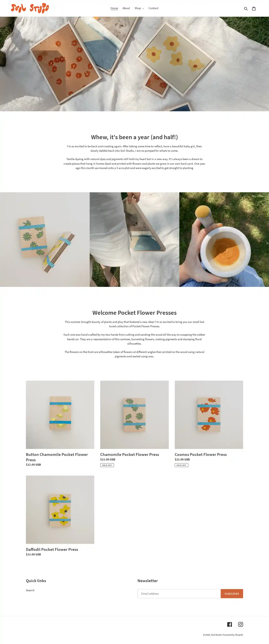Open Daffodil Pocket Flower Press product image
Viewport: 269px width, 644px height.
click(x=60, y=509)
